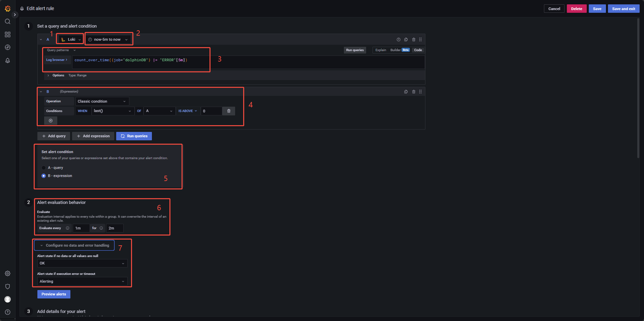644x321 pixels.
Task: Open the Search icon in the sidebar
Action: (7, 22)
